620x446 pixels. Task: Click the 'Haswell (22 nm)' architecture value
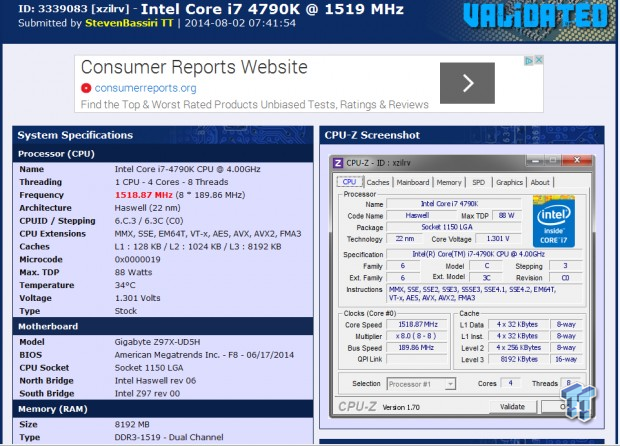pyautogui.click(x=147, y=208)
